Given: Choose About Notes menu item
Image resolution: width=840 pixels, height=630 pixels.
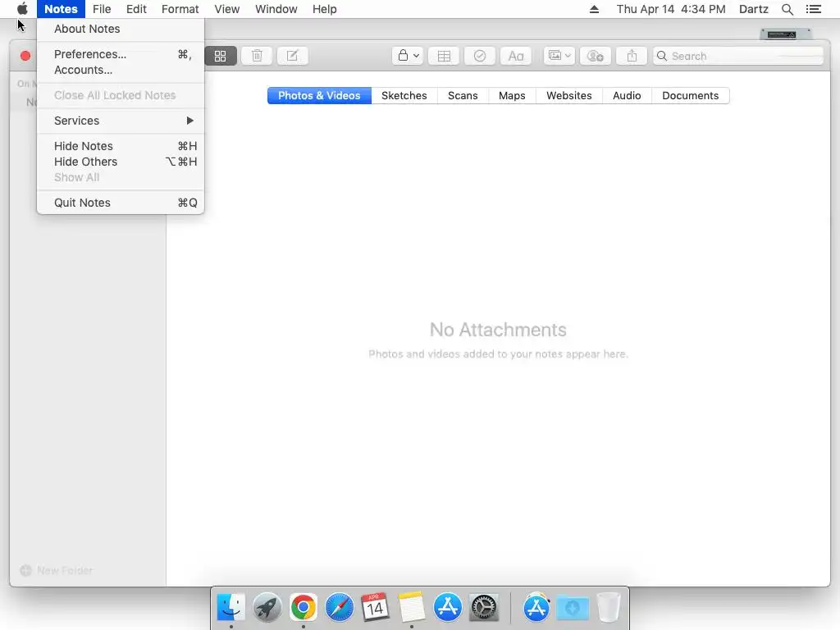Looking at the screenshot, I should click(121, 29).
